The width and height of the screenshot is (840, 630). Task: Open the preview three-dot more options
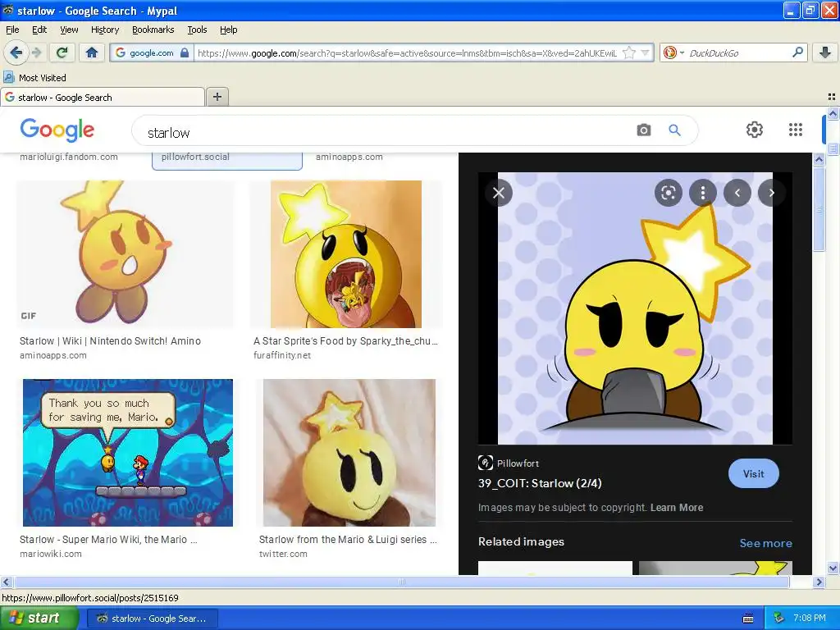coord(703,193)
